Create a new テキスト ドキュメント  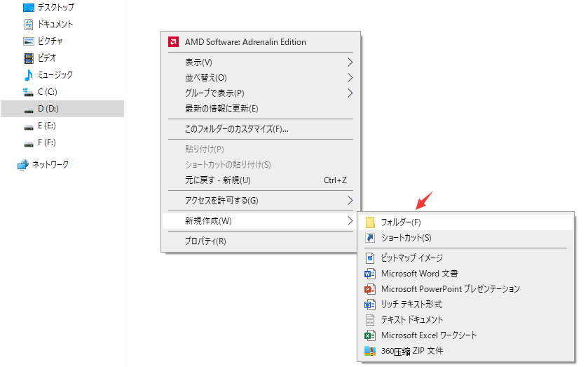412,320
